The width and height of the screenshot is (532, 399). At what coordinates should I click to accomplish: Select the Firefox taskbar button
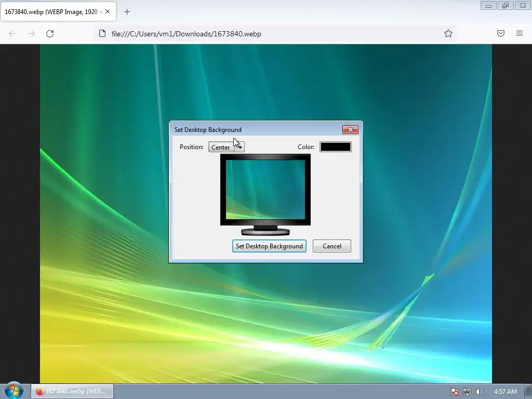(x=72, y=391)
